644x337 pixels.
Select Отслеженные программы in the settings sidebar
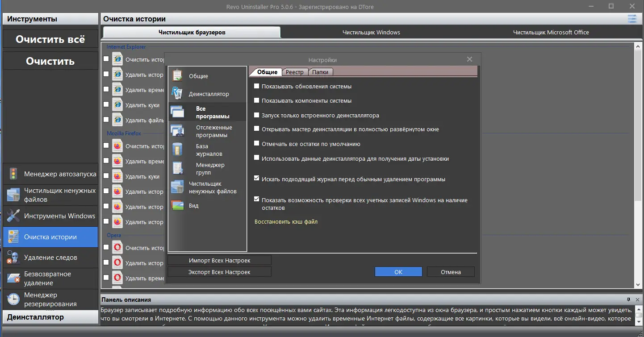click(x=207, y=131)
